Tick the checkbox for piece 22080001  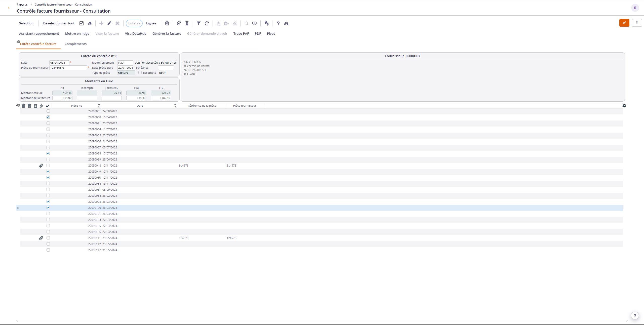48,111
